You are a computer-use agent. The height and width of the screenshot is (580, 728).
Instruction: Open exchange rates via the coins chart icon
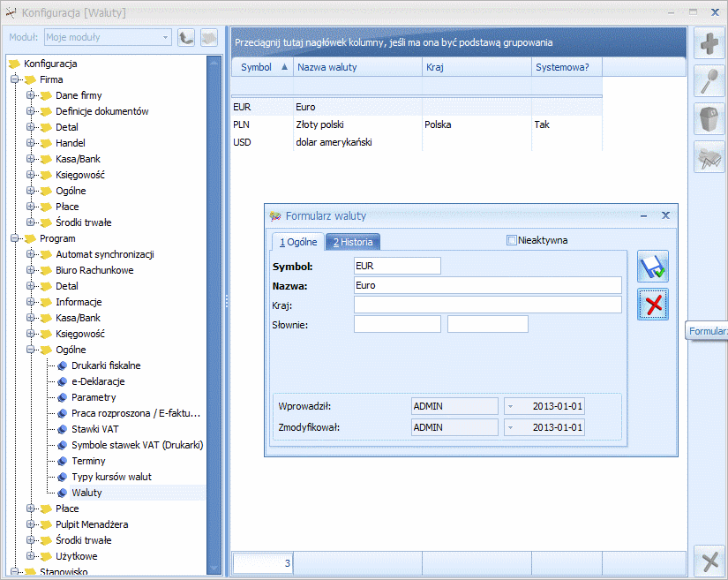709,157
